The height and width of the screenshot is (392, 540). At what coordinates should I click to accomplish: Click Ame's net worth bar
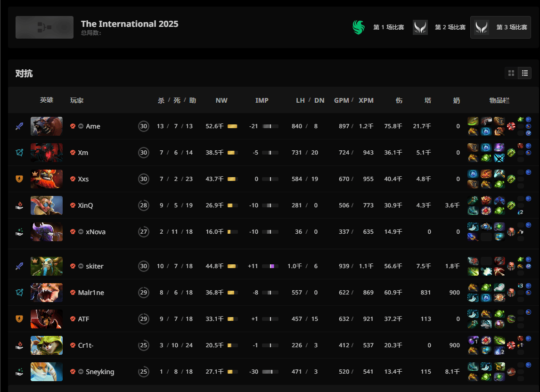232,126
